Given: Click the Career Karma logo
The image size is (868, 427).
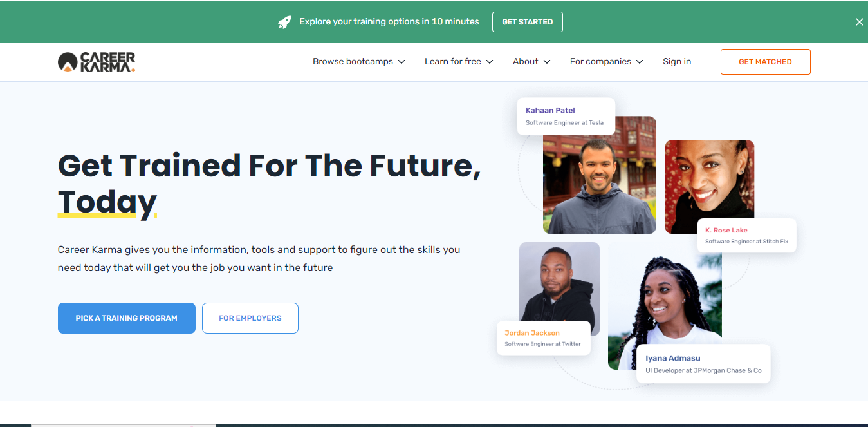Looking at the screenshot, I should pos(97,62).
